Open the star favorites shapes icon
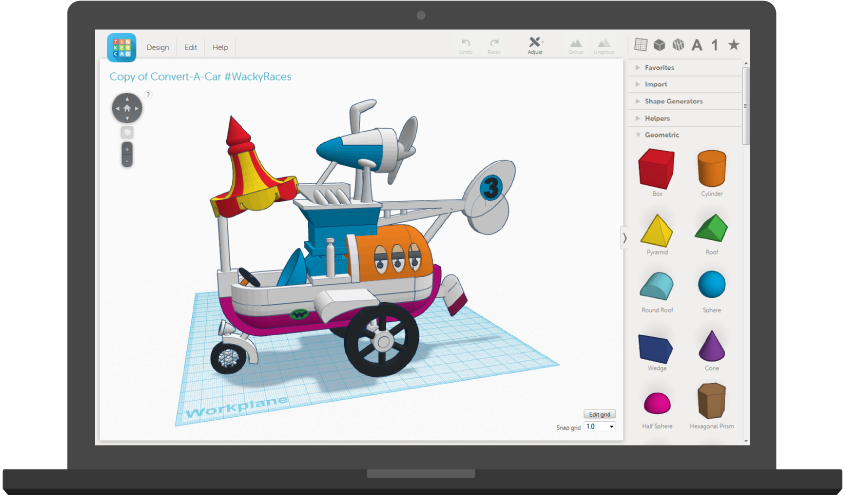 733,45
